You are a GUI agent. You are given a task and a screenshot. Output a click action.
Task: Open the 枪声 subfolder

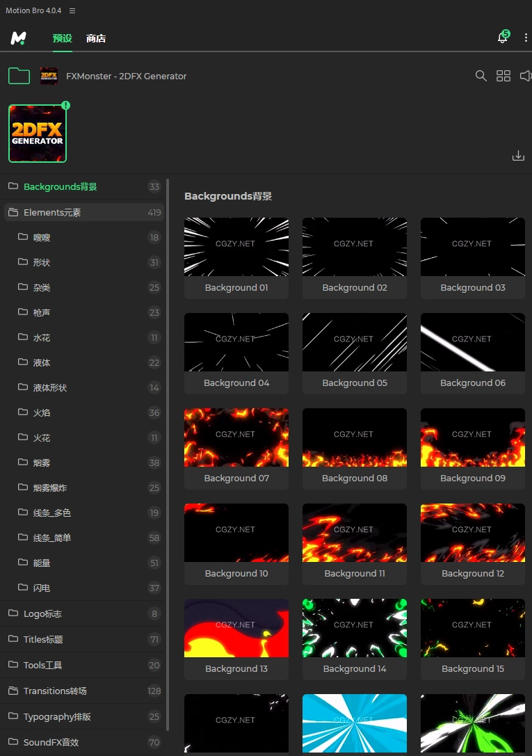pos(84,312)
